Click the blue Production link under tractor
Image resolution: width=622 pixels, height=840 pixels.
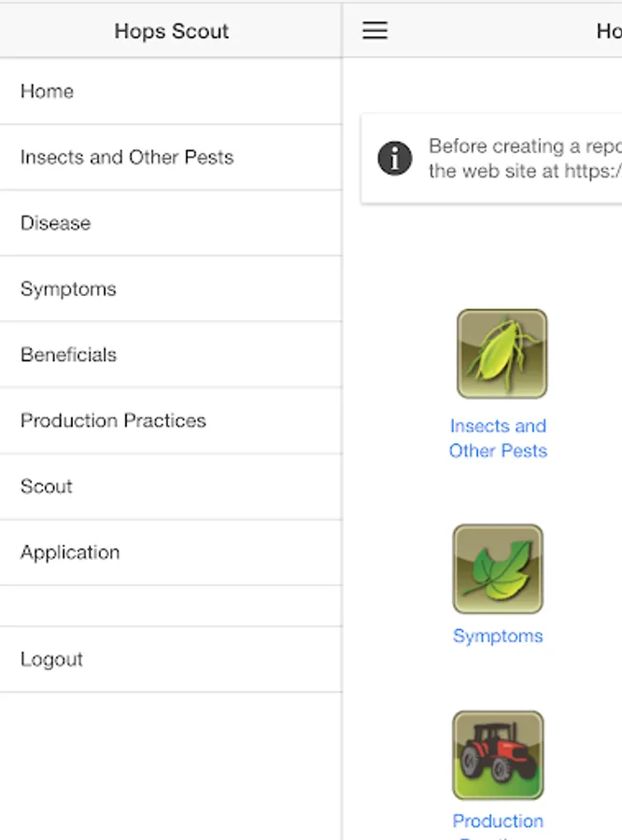click(x=498, y=821)
